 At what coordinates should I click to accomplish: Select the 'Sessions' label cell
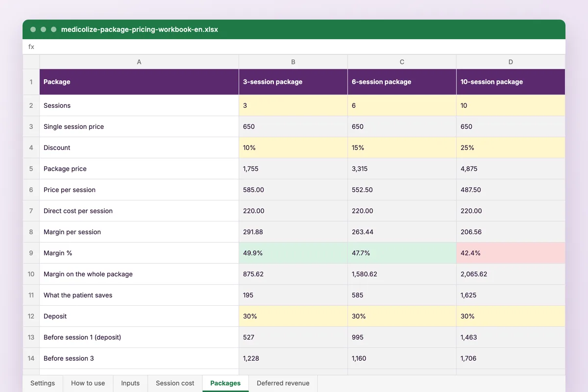coord(139,105)
